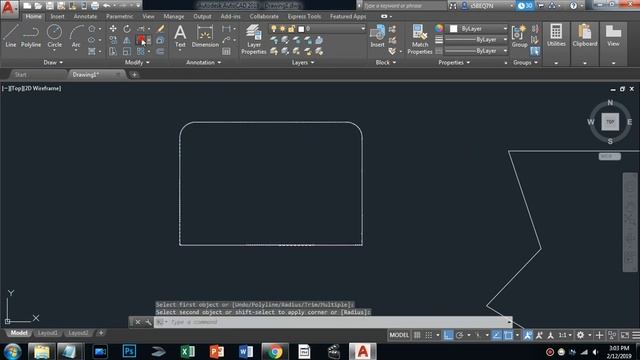Click the Undo arrow in quick access toolbar
Viewport: 640px width, 360px height.
point(107,6)
